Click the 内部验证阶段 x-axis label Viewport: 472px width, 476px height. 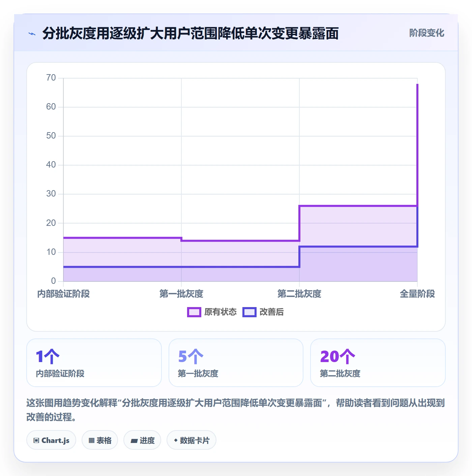[x=63, y=294]
